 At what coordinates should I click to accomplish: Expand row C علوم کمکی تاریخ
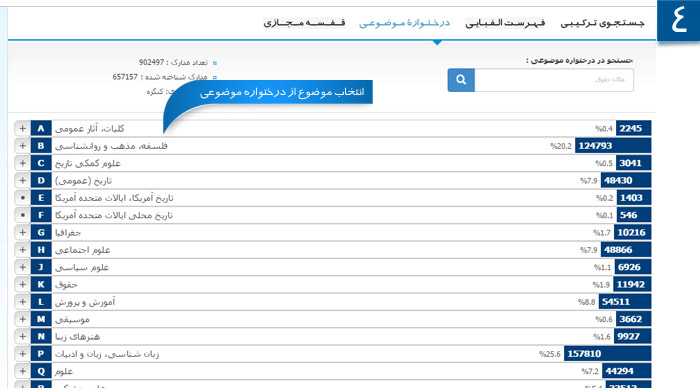coord(22,163)
